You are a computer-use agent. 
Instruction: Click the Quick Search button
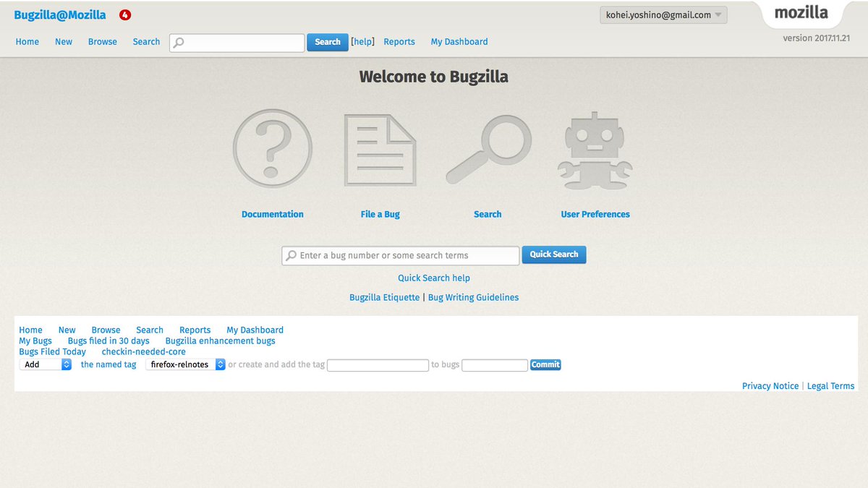tap(554, 254)
